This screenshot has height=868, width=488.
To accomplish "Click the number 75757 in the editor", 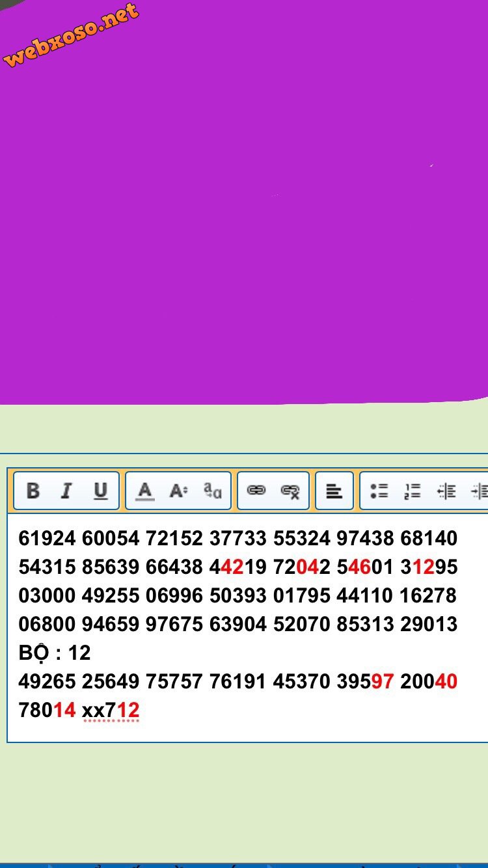I will click(x=174, y=681).
